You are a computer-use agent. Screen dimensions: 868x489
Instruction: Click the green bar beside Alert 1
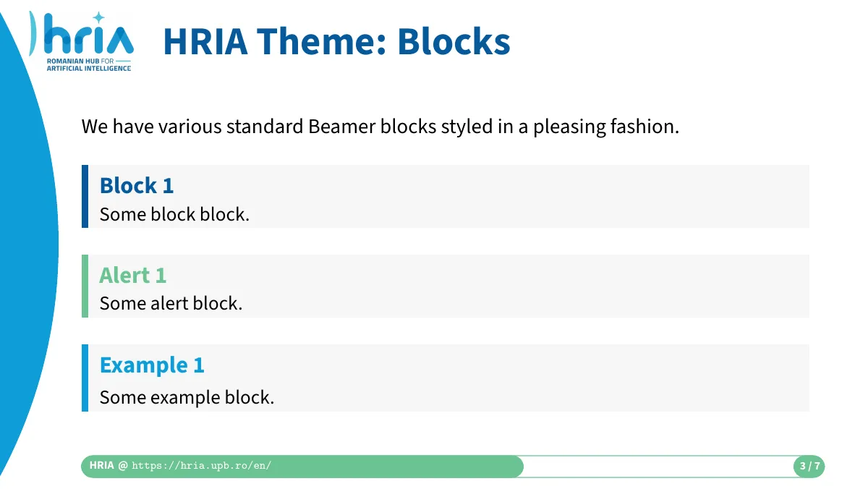tap(85, 286)
